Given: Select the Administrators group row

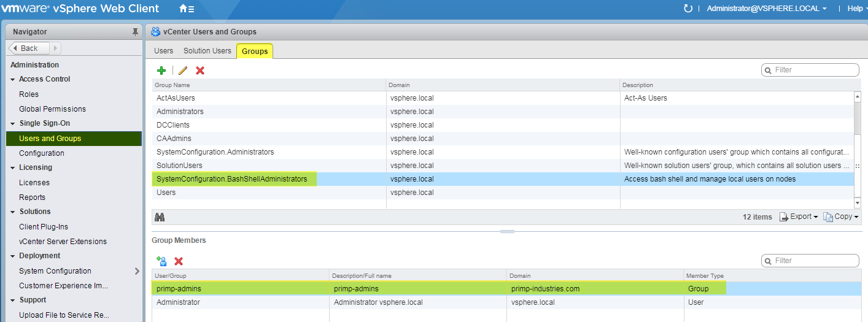Looking at the screenshot, I should point(502,112).
